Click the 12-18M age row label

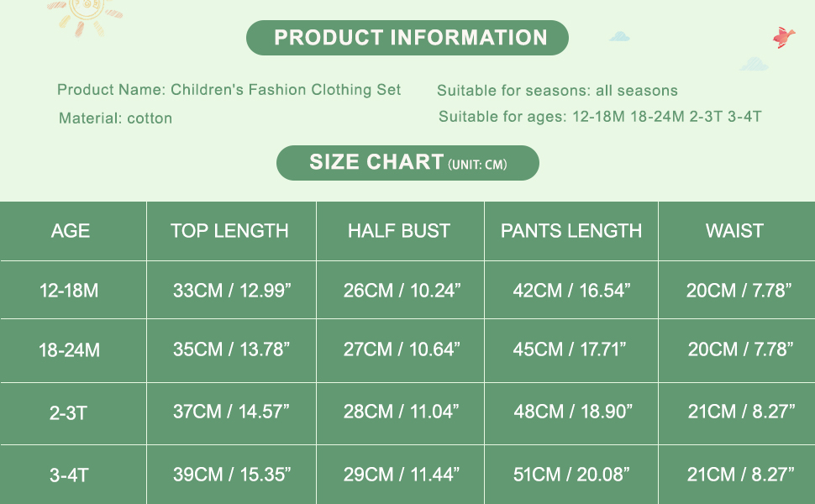69,291
